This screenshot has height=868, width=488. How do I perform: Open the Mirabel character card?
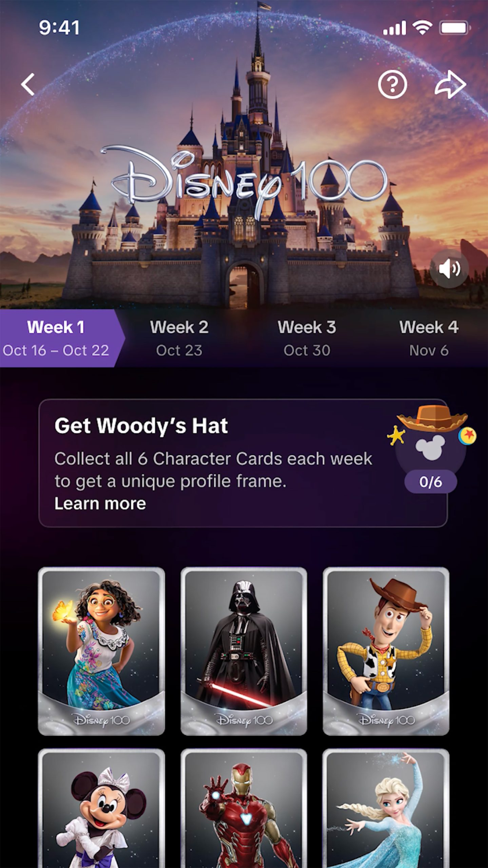click(102, 651)
